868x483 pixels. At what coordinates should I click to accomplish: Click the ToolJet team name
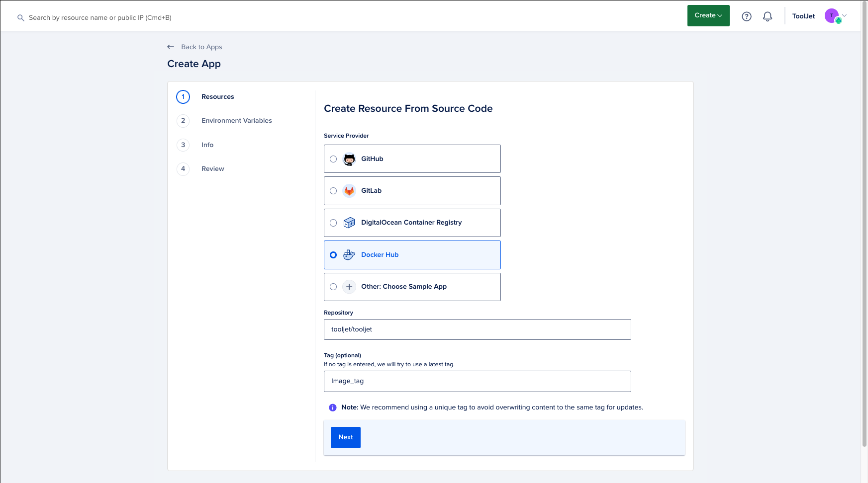coord(803,16)
